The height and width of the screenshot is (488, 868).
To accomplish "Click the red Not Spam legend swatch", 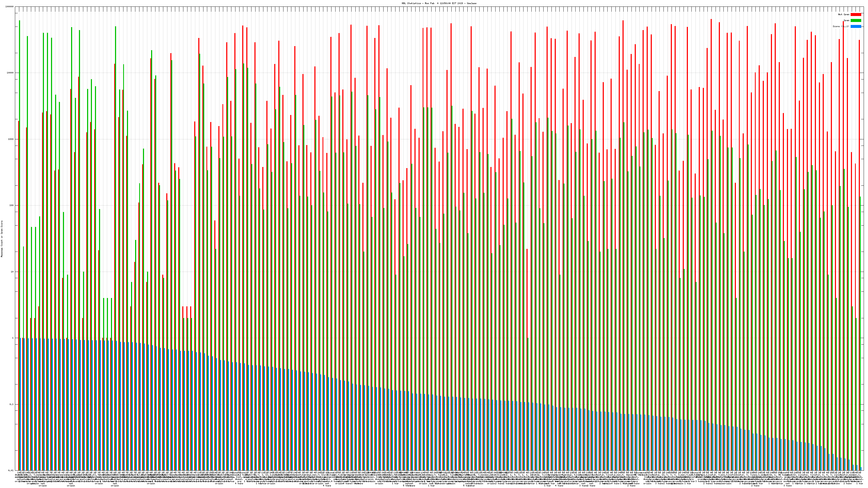I will tap(856, 14).
